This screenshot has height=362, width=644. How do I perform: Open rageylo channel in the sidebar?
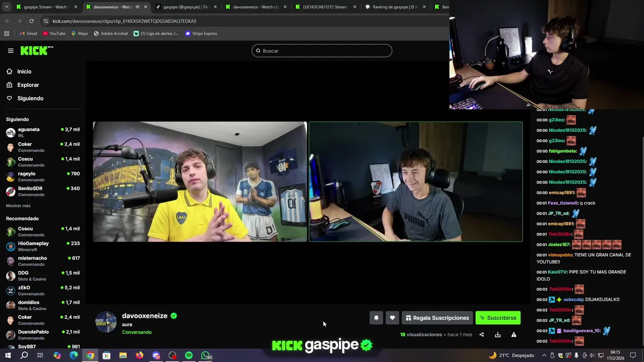[43, 176]
